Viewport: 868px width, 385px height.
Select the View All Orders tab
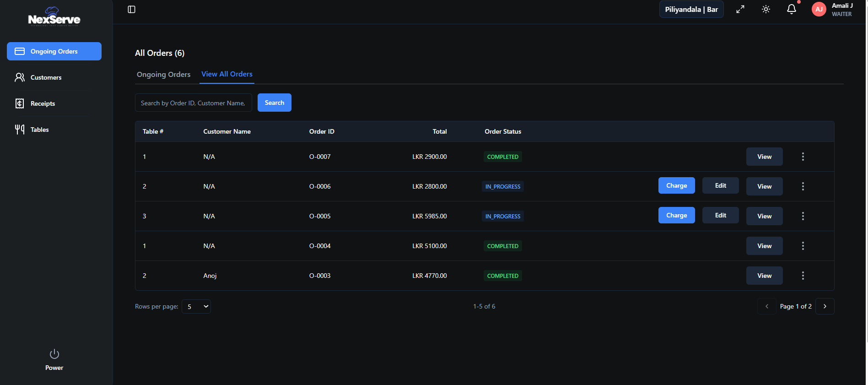(x=226, y=74)
